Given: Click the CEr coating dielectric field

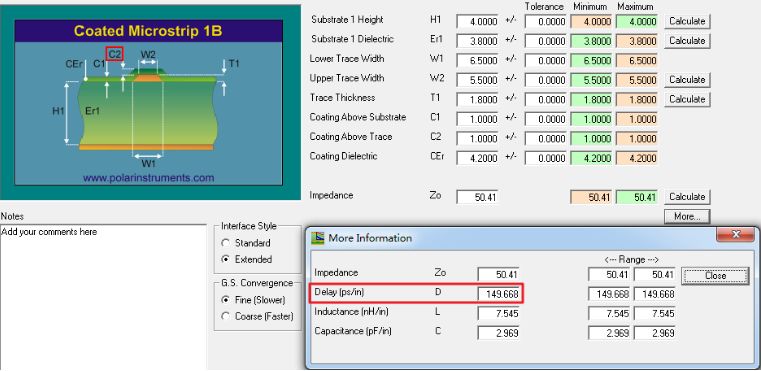Looking at the screenshot, I should pos(478,158).
